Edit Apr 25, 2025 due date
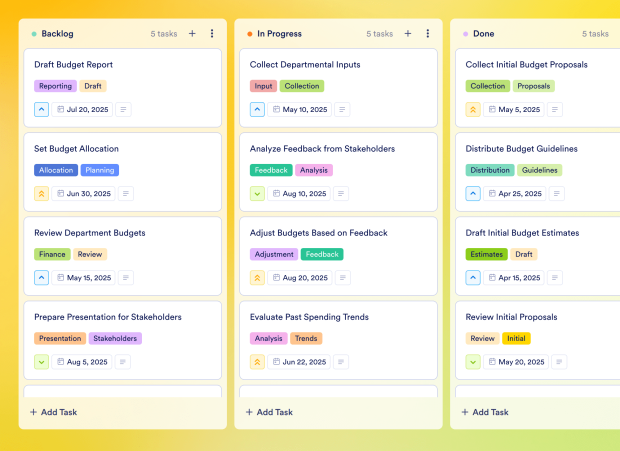 point(515,194)
